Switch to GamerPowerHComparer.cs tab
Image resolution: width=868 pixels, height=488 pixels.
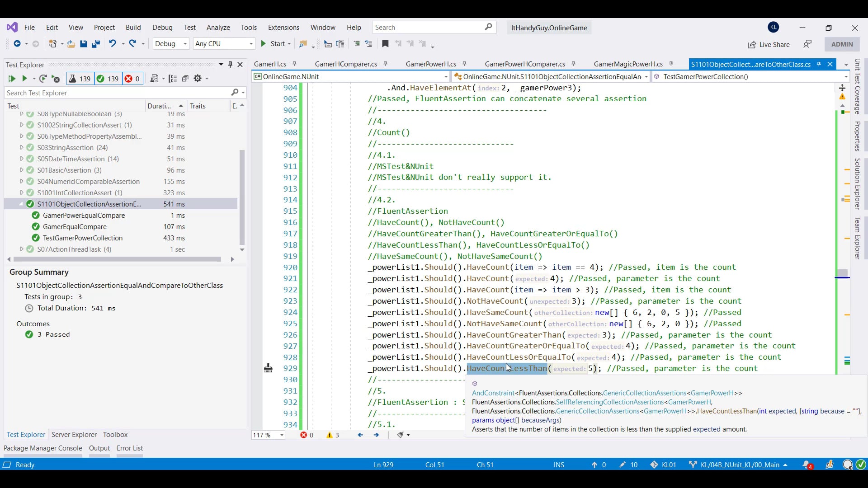[x=524, y=64]
